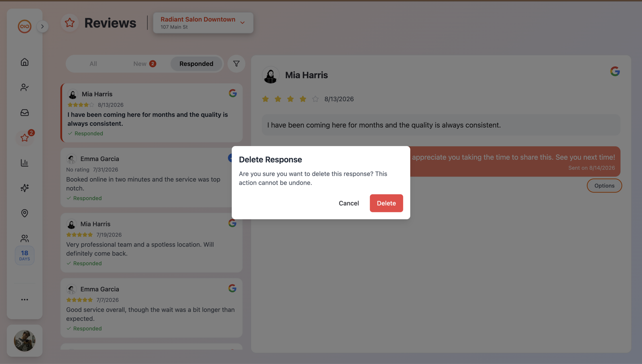642x364 pixels.
Task: Select Mia Harris review dated 7/19/2026
Action: click(x=152, y=243)
